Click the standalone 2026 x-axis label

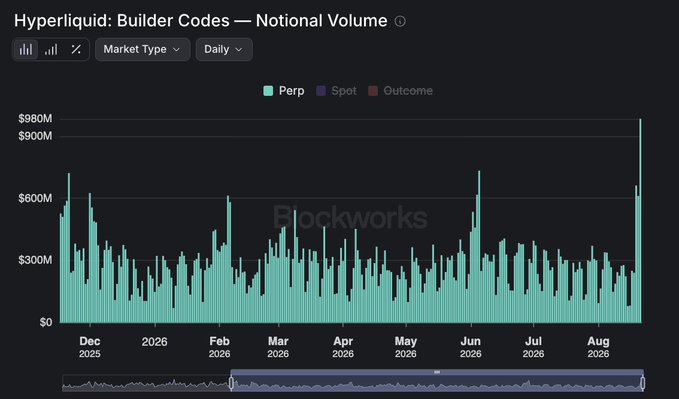pyautogui.click(x=155, y=342)
